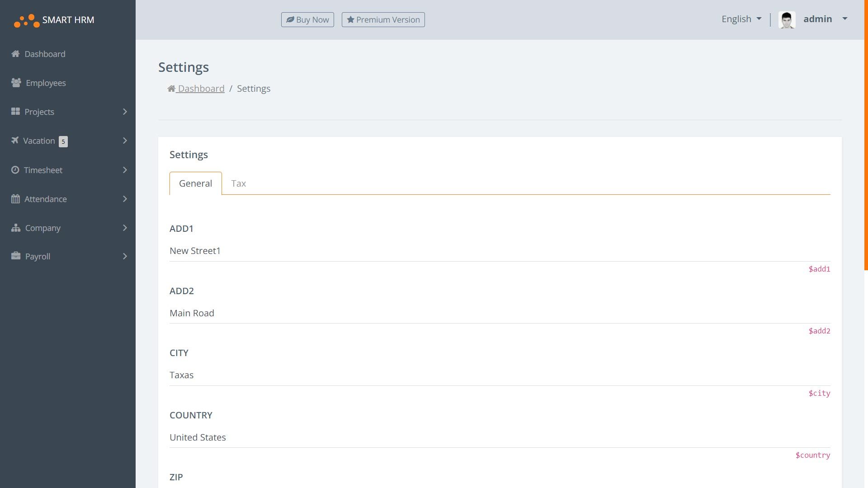Open the admin account dropdown arrow

pos(844,19)
